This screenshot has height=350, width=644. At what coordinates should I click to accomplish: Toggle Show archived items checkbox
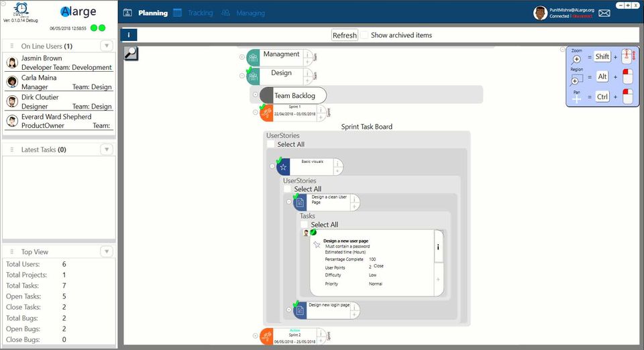[x=364, y=36]
